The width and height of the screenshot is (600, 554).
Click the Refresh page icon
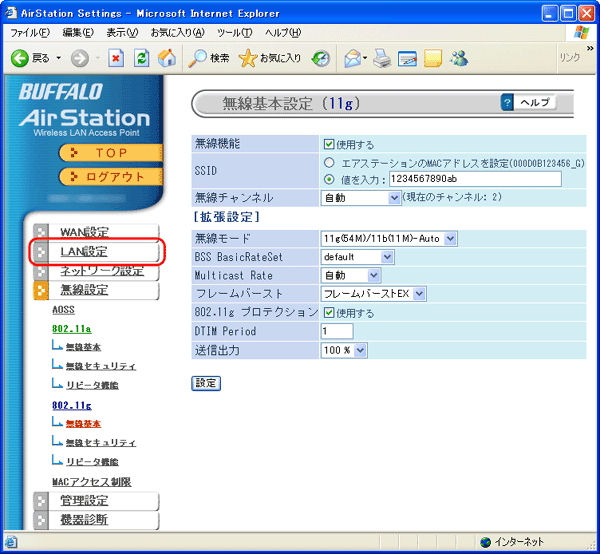[x=141, y=58]
